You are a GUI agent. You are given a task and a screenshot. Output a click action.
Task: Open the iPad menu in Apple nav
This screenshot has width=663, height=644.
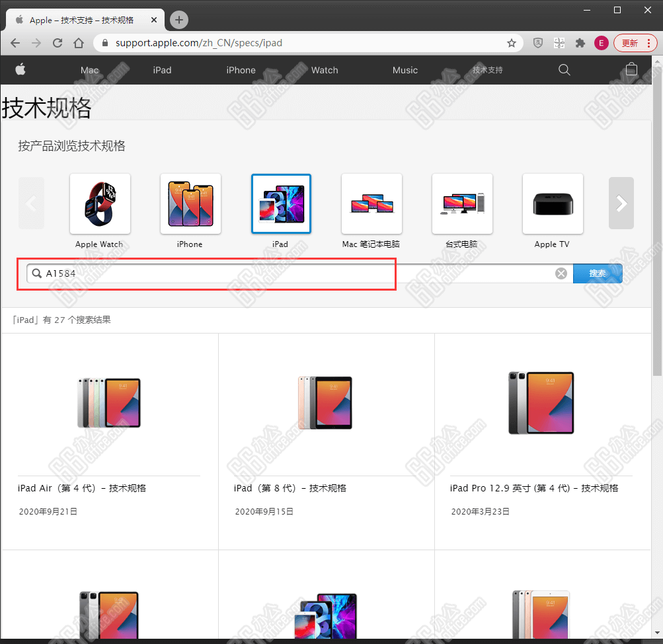tap(163, 70)
